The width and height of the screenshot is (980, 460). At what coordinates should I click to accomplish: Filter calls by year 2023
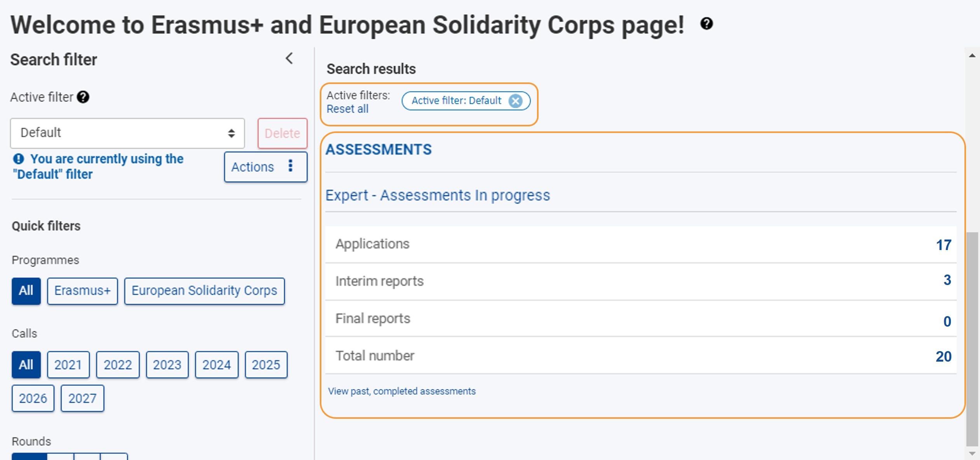coord(167,365)
